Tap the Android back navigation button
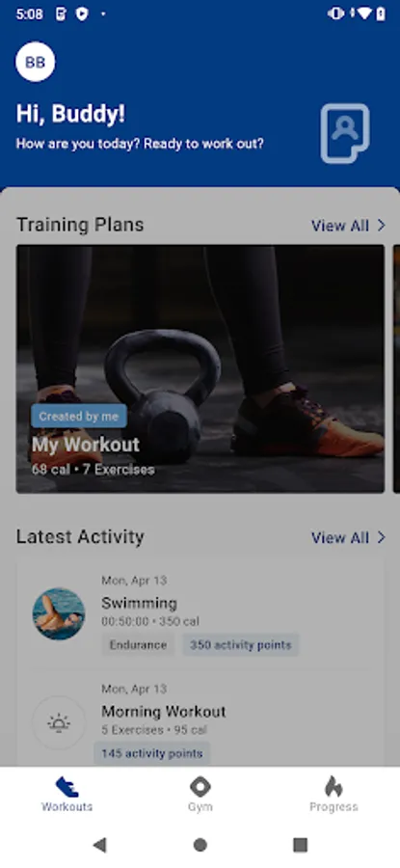Screen dimensions: 400x868 click(99, 844)
